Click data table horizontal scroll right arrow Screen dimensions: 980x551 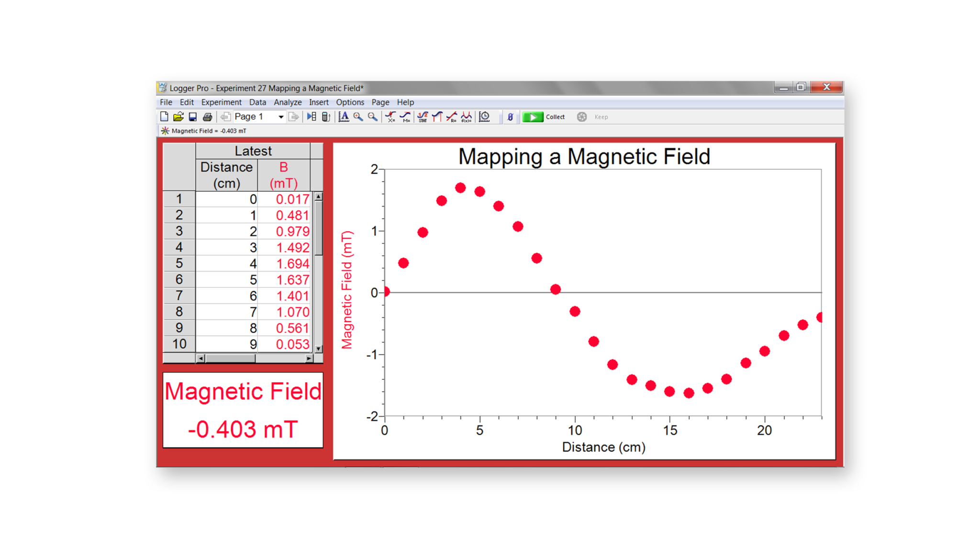[x=309, y=358]
